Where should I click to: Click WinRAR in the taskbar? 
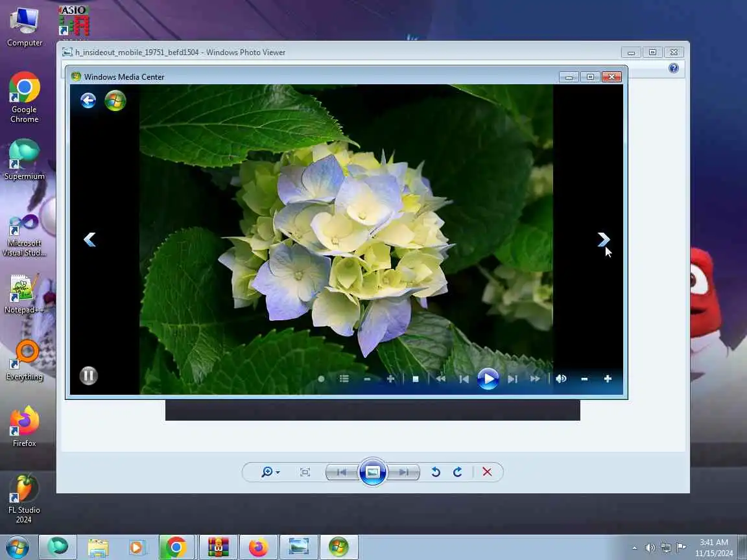pos(218,547)
